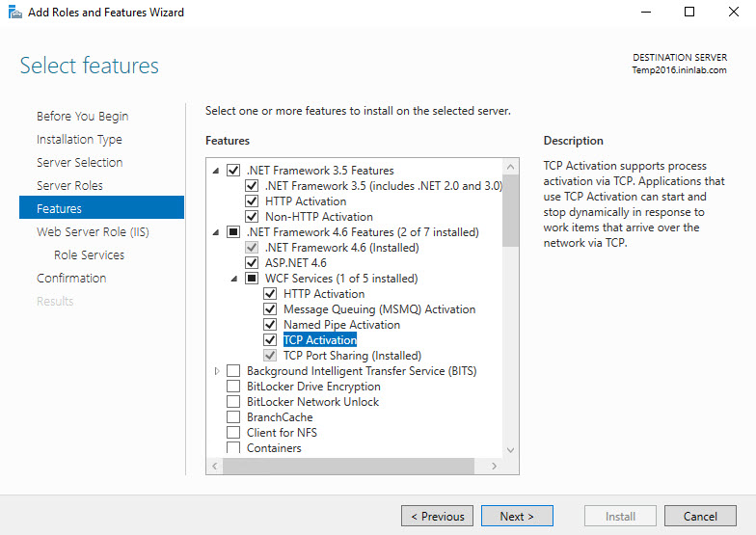
Task: Uncheck Non-HTTP Activation under .NET 3.5
Action: [x=253, y=217]
